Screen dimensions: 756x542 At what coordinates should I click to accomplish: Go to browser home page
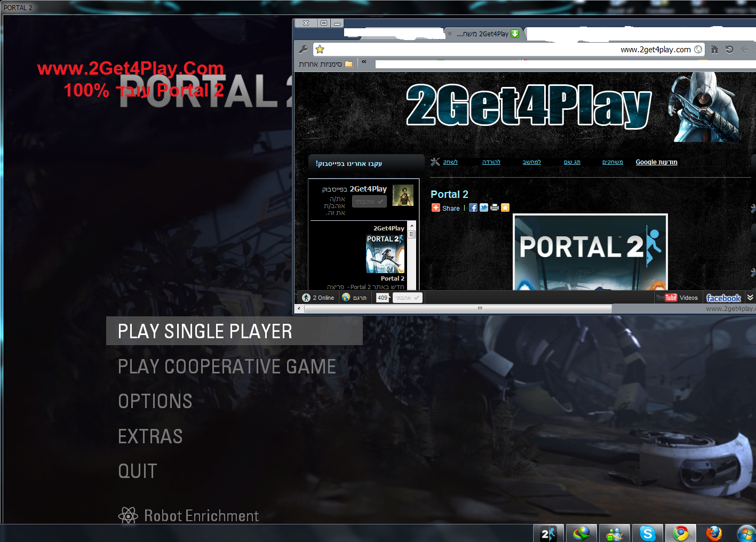[714, 49]
